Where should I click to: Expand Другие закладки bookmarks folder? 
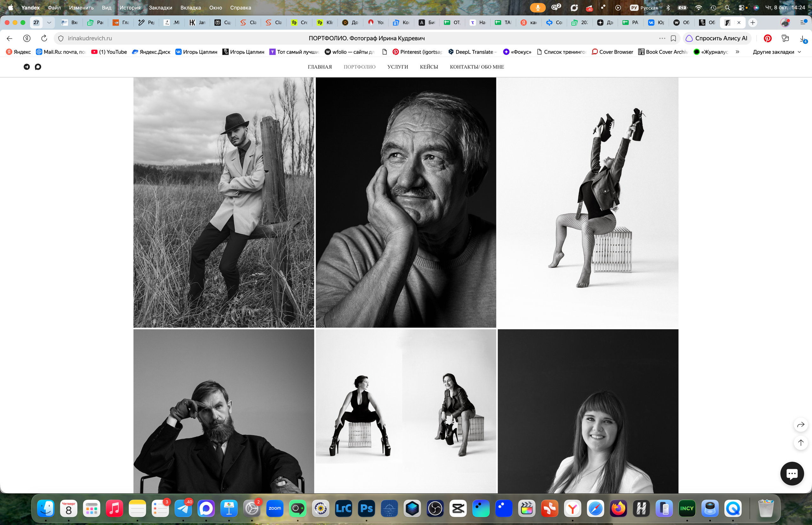coord(776,52)
